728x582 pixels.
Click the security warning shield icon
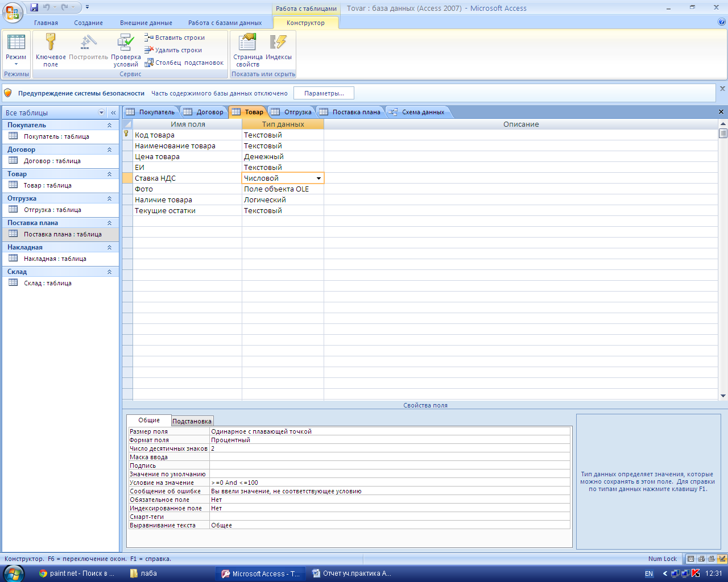[x=8, y=93]
